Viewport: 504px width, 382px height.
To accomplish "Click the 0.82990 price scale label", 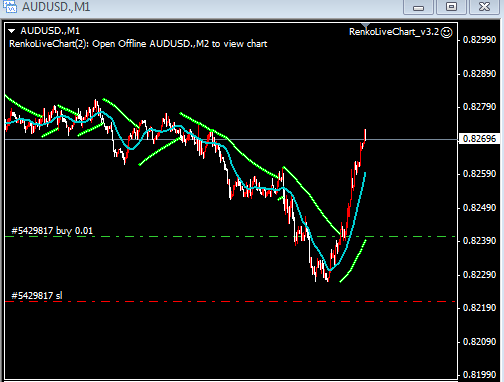I will (x=479, y=40).
